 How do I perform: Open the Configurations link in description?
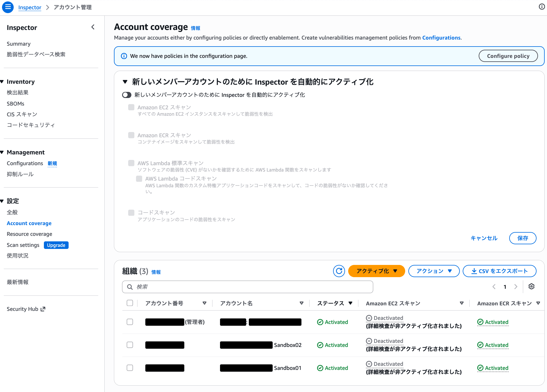(441, 38)
